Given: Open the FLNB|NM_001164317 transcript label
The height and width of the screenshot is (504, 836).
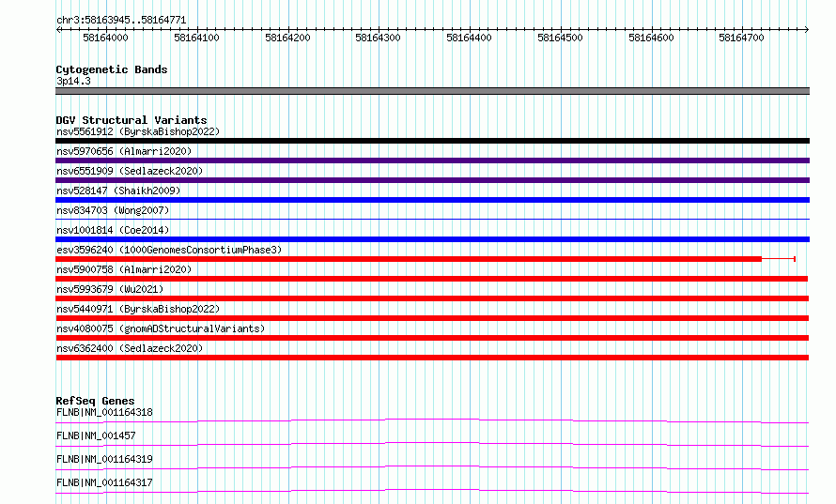Looking at the screenshot, I should tap(104, 482).
